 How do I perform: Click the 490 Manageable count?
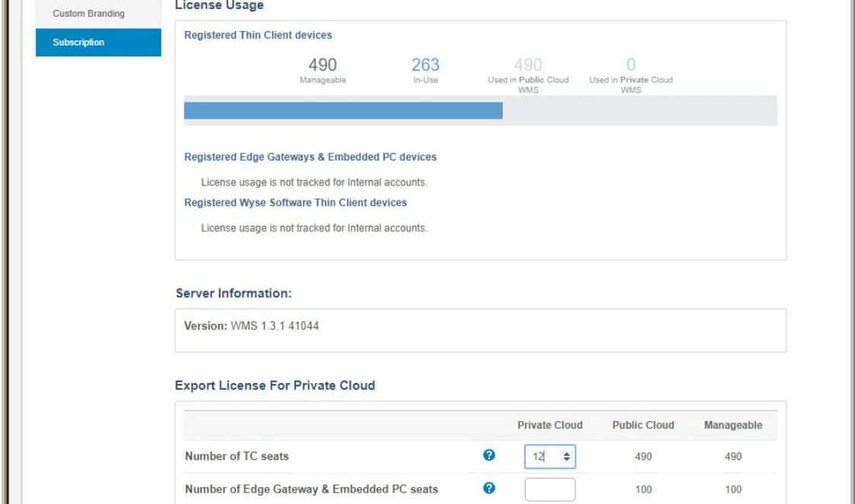pyautogui.click(x=323, y=65)
